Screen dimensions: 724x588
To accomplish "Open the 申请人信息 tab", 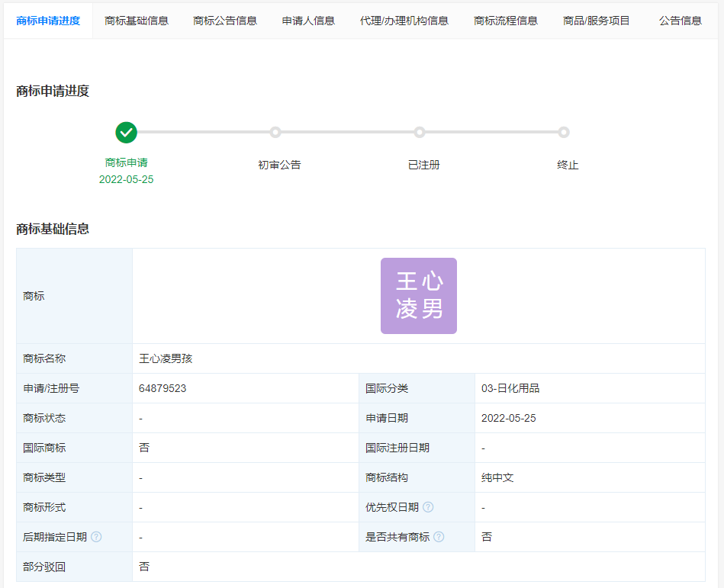I will tap(308, 21).
